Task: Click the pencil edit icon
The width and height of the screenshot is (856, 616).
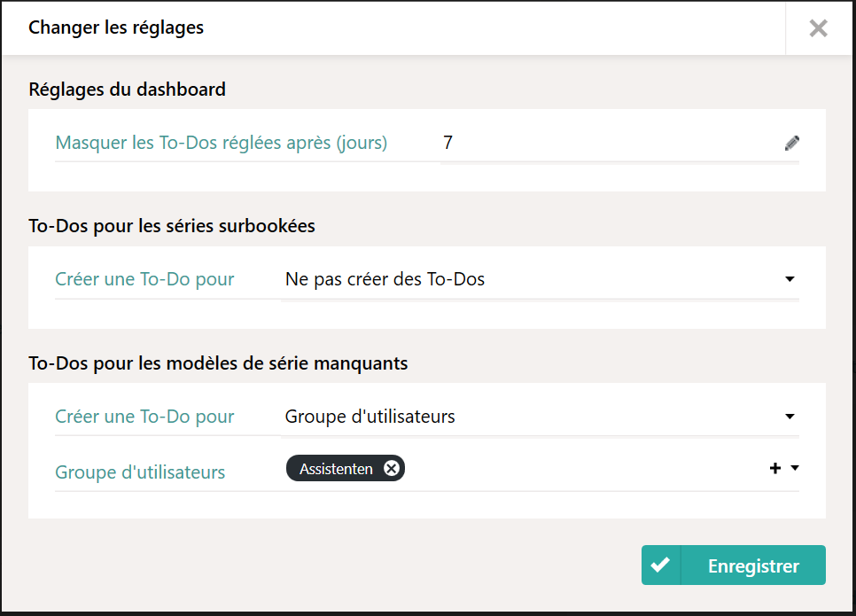Action: pyautogui.click(x=791, y=142)
